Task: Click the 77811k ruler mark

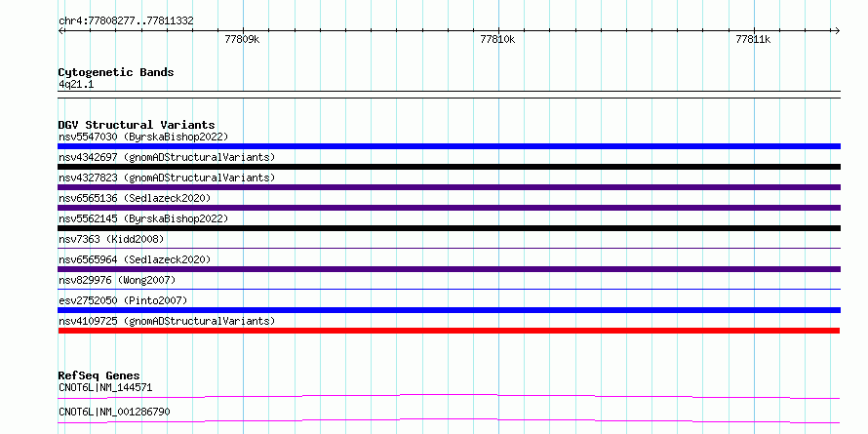Action: [x=754, y=39]
